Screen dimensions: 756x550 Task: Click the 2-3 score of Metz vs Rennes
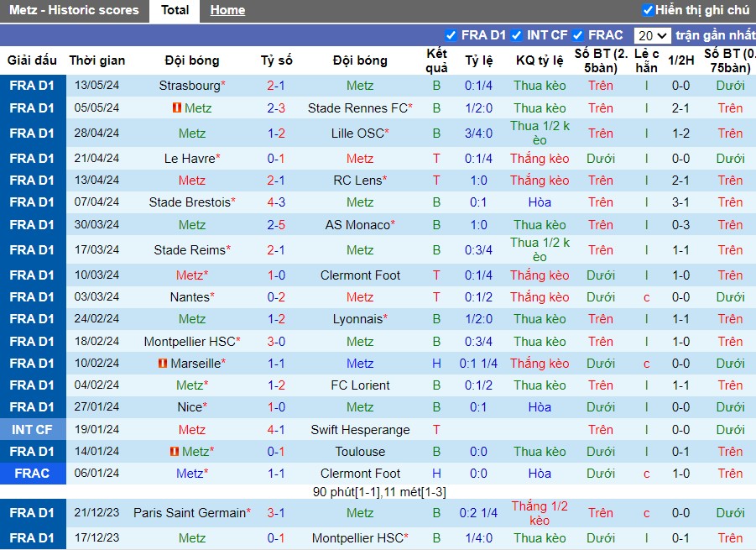pyautogui.click(x=276, y=108)
